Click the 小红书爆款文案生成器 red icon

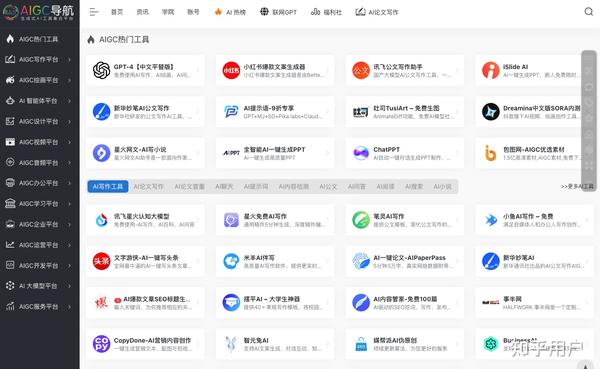point(231,70)
